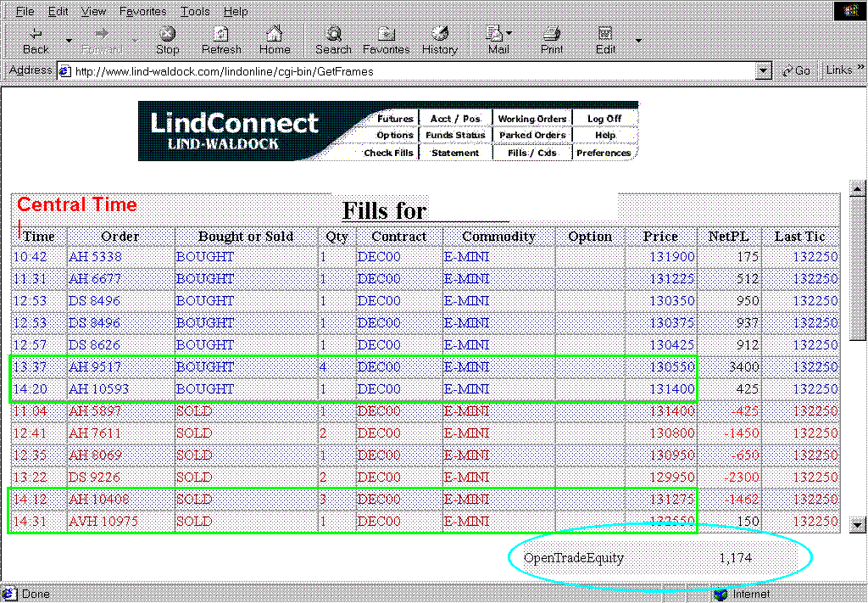Expand the address bar dropdown list
The width and height of the screenshot is (868, 603).
[x=764, y=71]
